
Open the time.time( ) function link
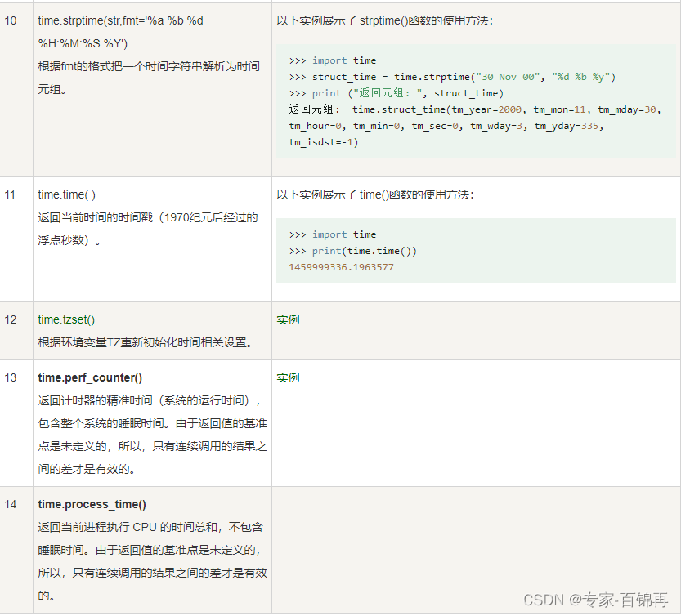65,194
